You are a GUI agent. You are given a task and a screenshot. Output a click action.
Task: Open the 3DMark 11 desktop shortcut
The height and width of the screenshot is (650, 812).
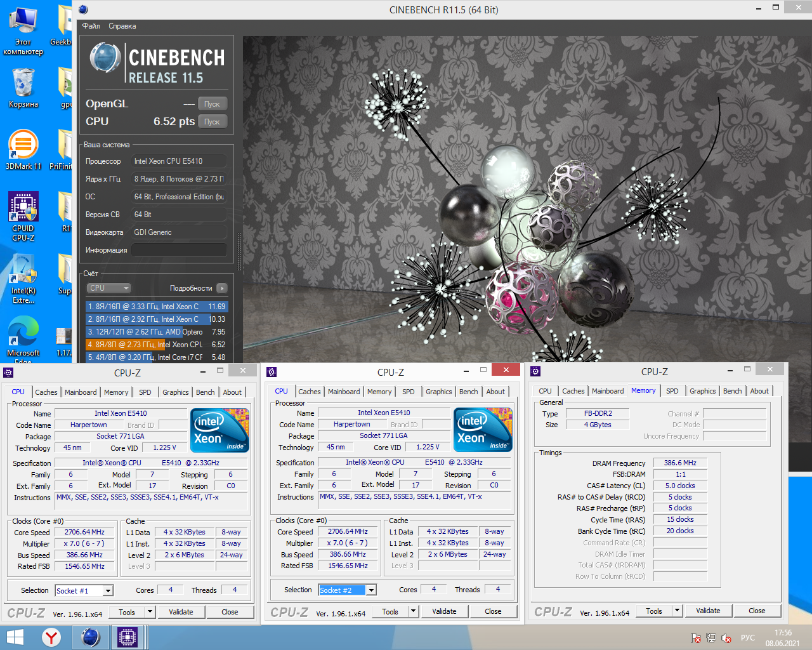pyautogui.click(x=23, y=149)
